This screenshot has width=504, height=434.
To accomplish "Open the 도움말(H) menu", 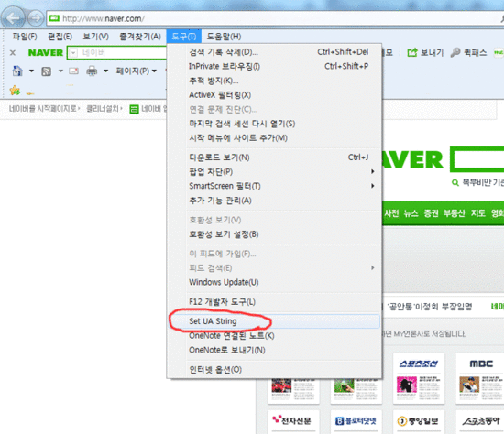I will coord(224,37).
